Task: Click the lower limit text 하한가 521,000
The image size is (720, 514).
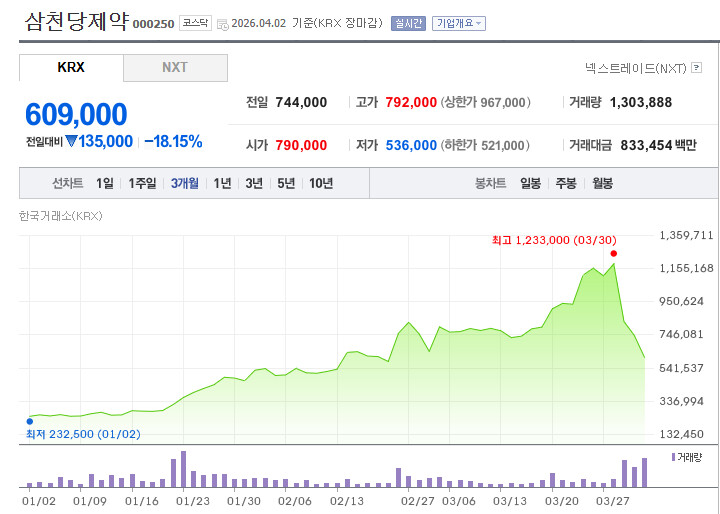Action: (485, 146)
